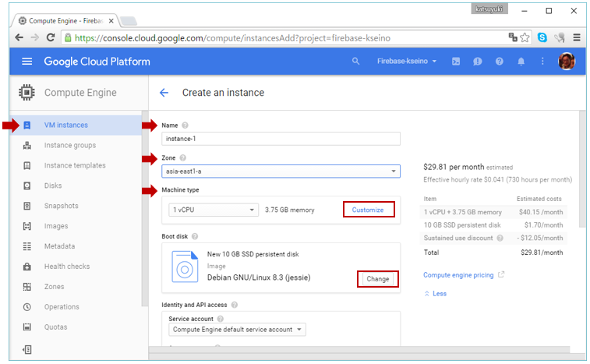Open VM instances in sidebar
This screenshot has width=590, height=364.
tap(76, 125)
